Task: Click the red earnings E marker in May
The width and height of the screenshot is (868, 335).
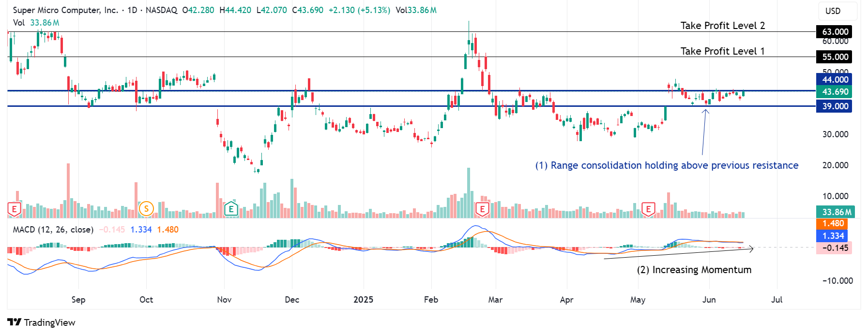Action: point(648,209)
